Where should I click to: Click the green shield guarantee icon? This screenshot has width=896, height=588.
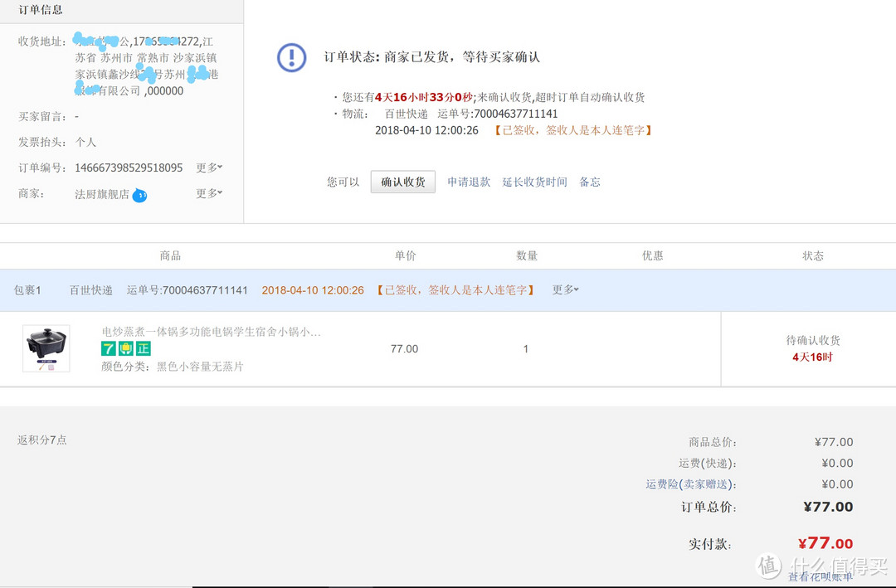pyautogui.click(x=126, y=348)
